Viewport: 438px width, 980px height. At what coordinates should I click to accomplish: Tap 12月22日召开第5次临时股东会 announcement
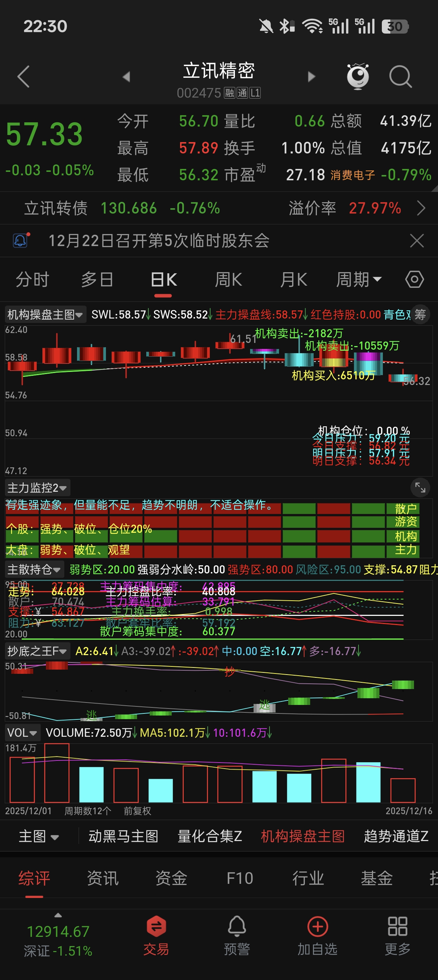(159, 240)
